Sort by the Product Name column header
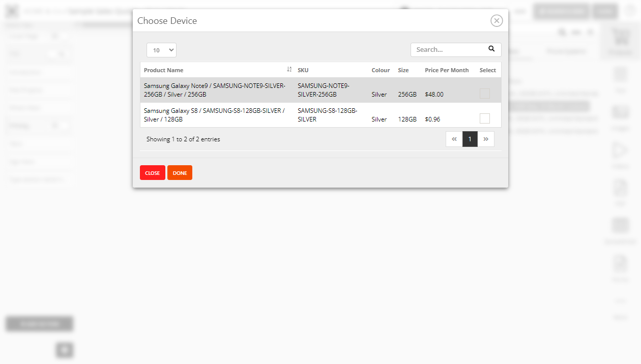This screenshot has height=364, width=641. tap(164, 70)
